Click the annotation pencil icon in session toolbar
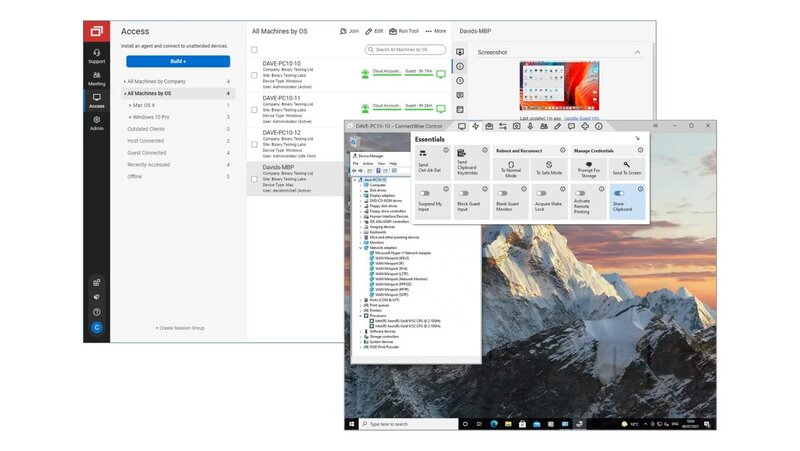Image resolution: width=800 pixels, height=451 pixels. point(558,126)
